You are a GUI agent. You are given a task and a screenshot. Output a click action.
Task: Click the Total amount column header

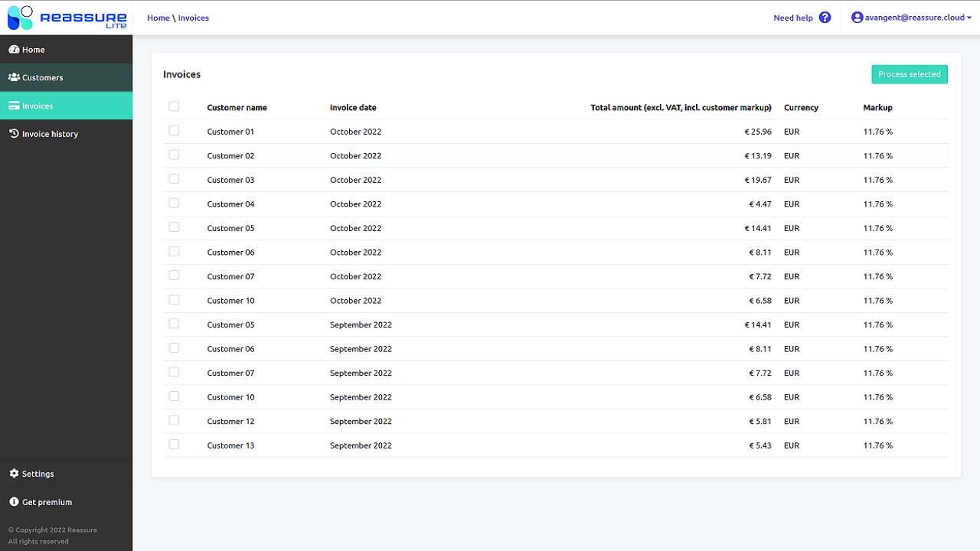(x=681, y=108)
